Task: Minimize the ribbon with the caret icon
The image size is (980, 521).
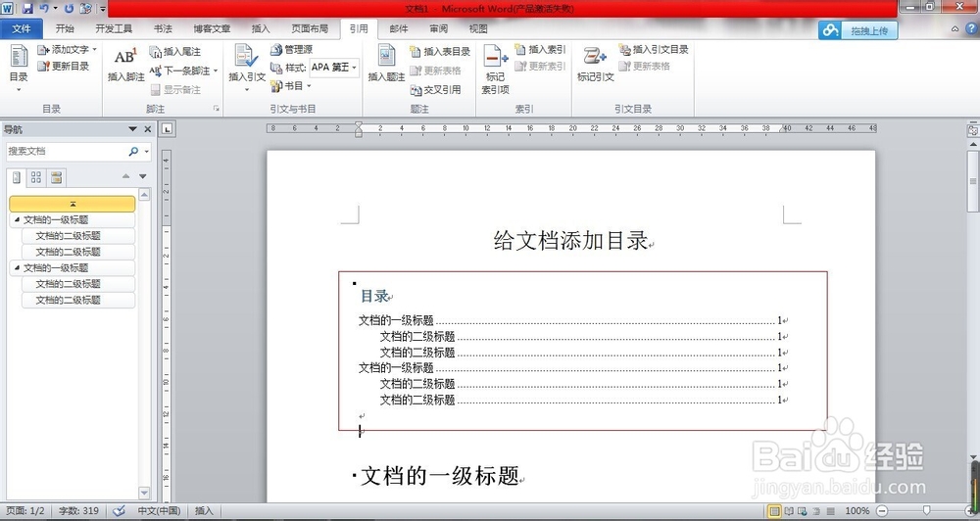Action: pyautogui.click(x=955, y=28)
